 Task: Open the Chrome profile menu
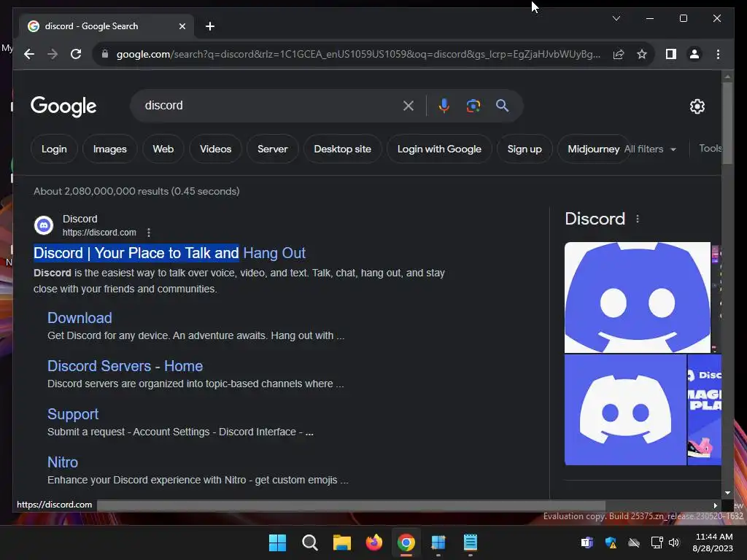click(x=694, y=54)
